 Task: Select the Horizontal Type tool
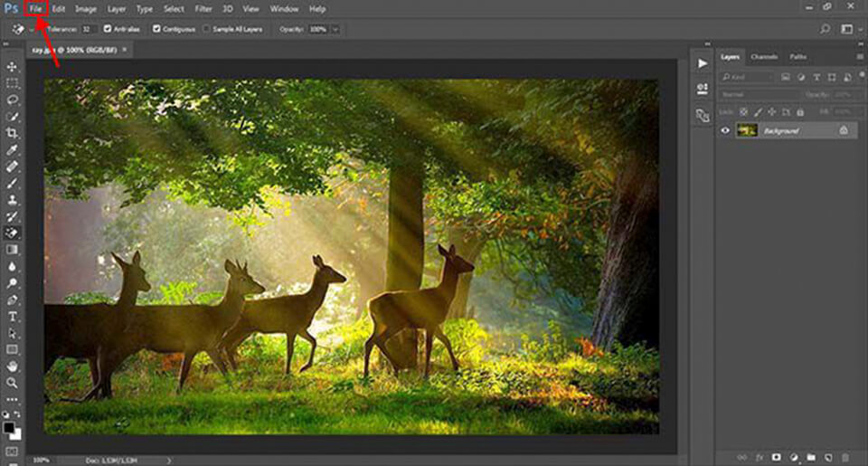point(12,317)
